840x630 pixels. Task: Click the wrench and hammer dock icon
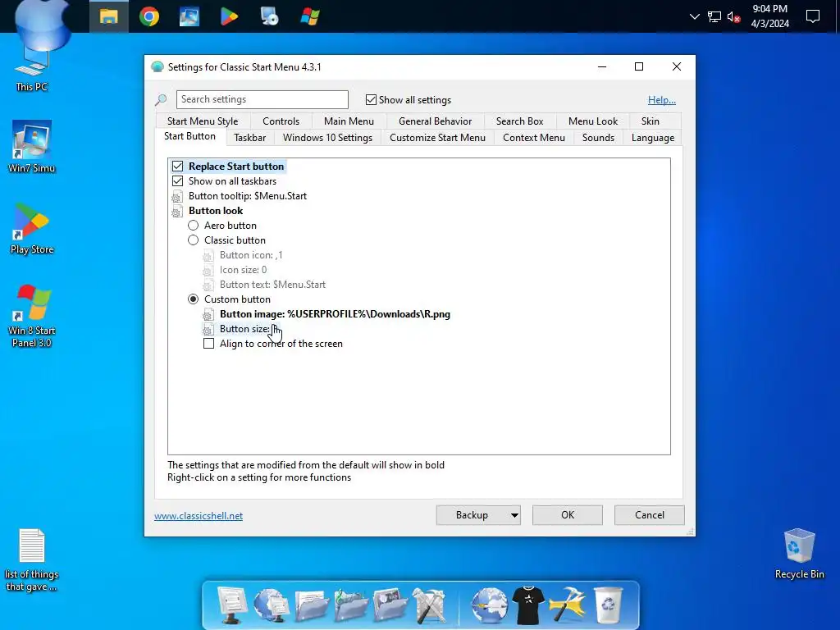[x=429, y=605]
